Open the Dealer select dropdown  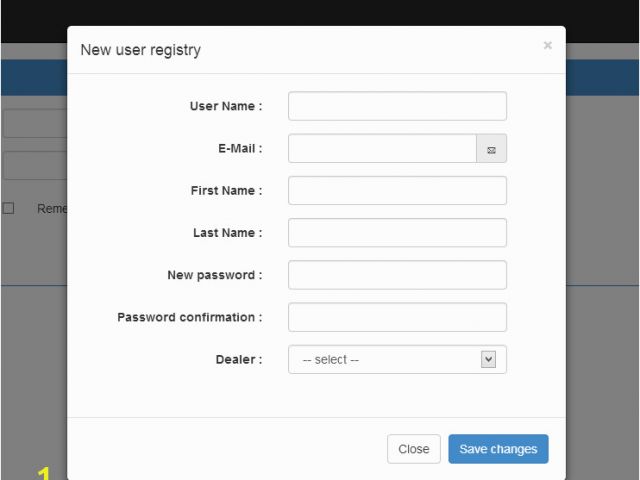[x=397, y=360]
